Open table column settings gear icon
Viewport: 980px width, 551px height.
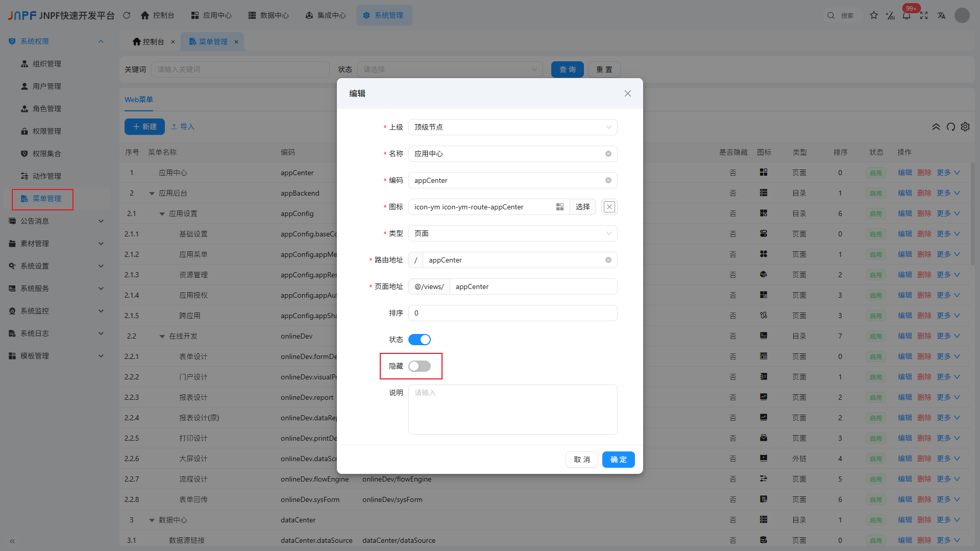[x=965, y=127]
